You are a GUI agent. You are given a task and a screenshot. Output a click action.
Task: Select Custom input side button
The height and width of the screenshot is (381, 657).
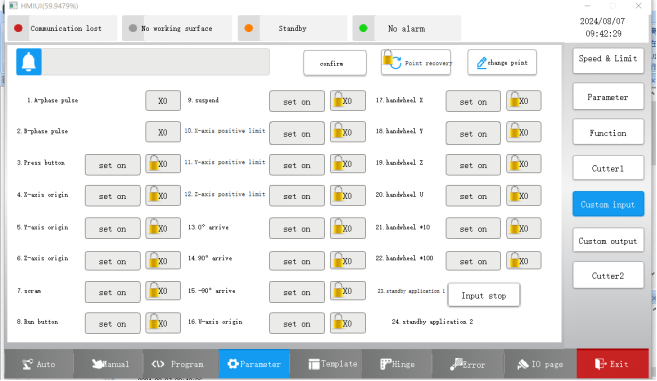pos(608,204)
